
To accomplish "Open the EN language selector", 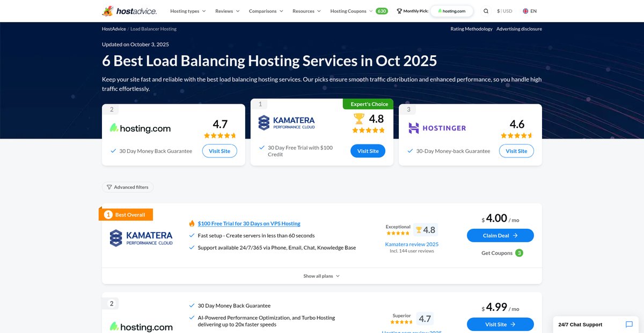I will 529,11.
